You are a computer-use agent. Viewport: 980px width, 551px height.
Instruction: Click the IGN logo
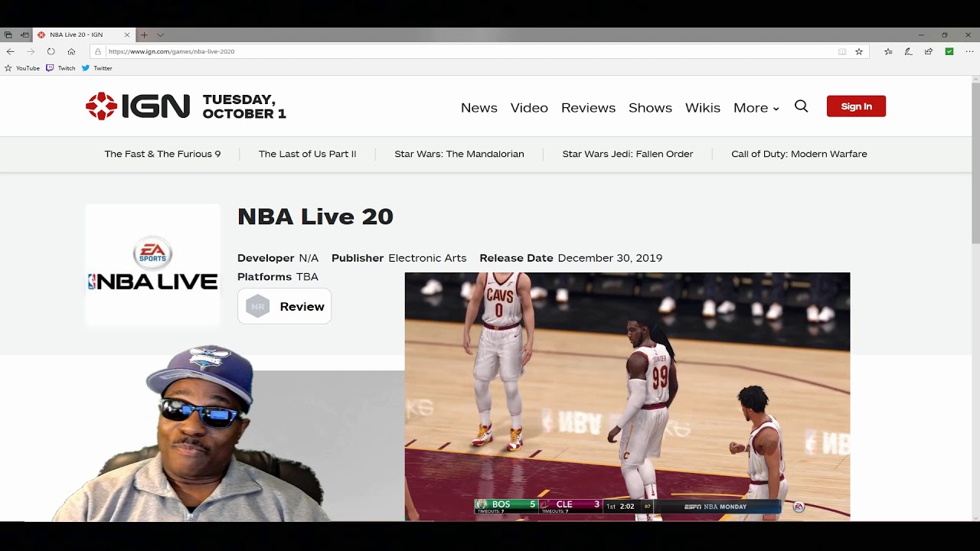click(138, 106)
